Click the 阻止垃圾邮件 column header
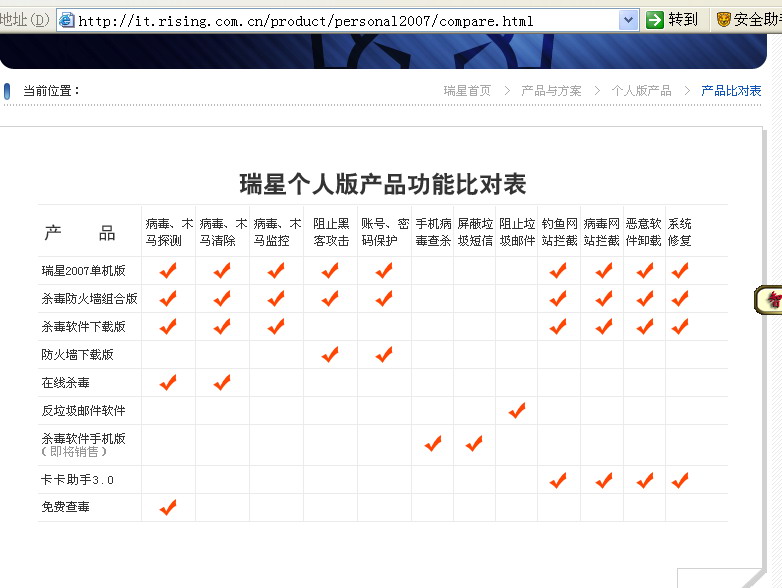This screenshot has height=588, width=782. click(517, 232)
